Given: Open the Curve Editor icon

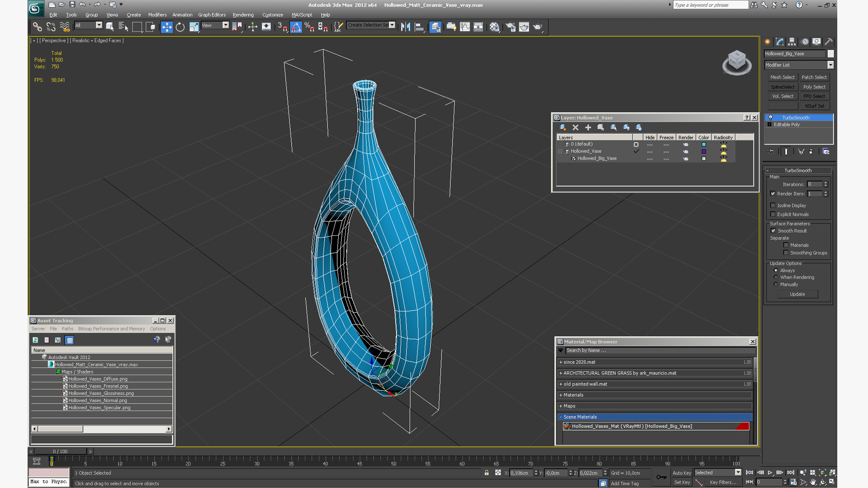Looking at the screenshot, I should tap(465, 27).
